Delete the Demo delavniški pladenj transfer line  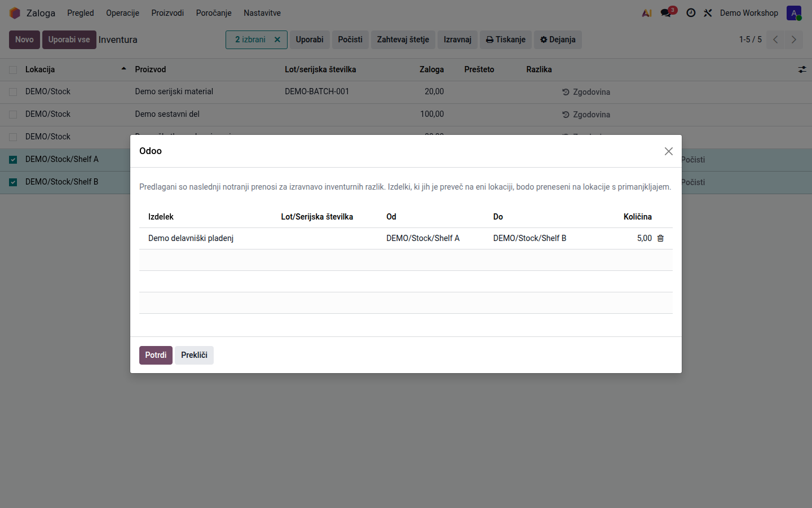point(660,238)
